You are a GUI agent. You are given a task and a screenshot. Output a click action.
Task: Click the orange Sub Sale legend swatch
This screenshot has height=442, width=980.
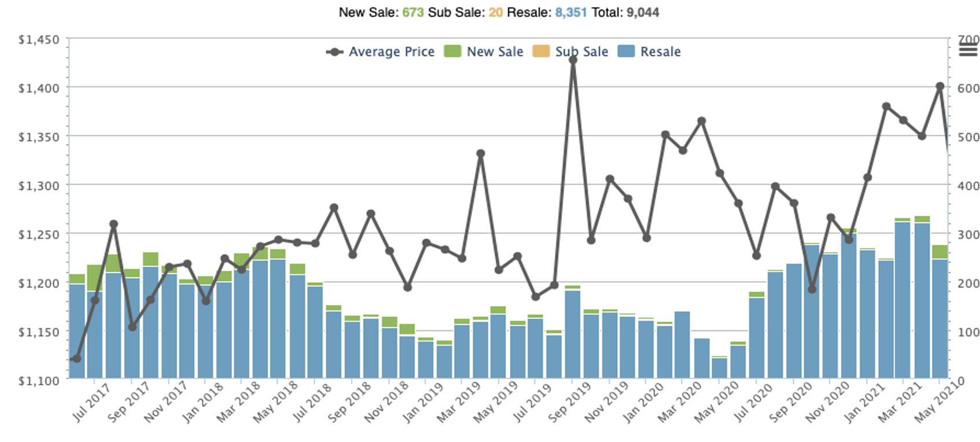coord(541,51)
